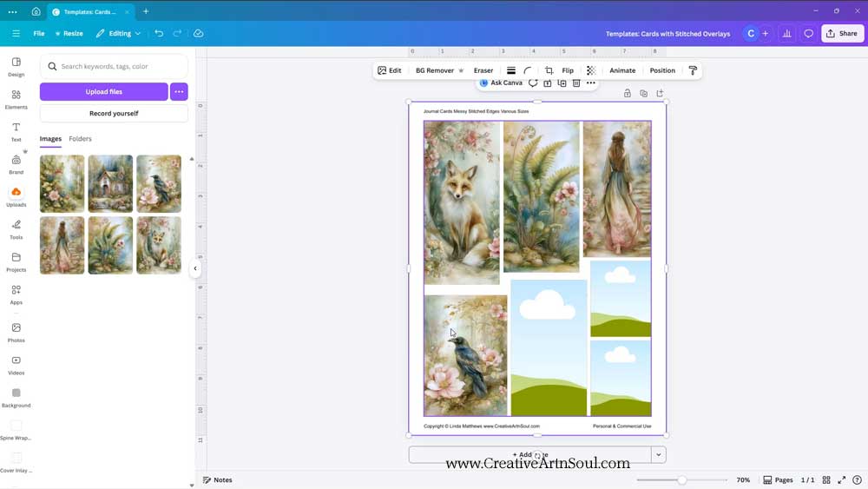This screenshot has height=489, width=868.
Task: Duplicate element via floating toolbar icon
Action: (562, 83)
